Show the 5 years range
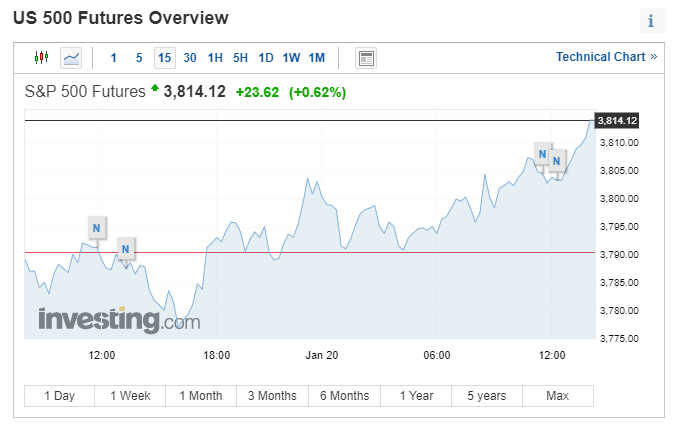 pyautogui.click(x=487, y=396)
